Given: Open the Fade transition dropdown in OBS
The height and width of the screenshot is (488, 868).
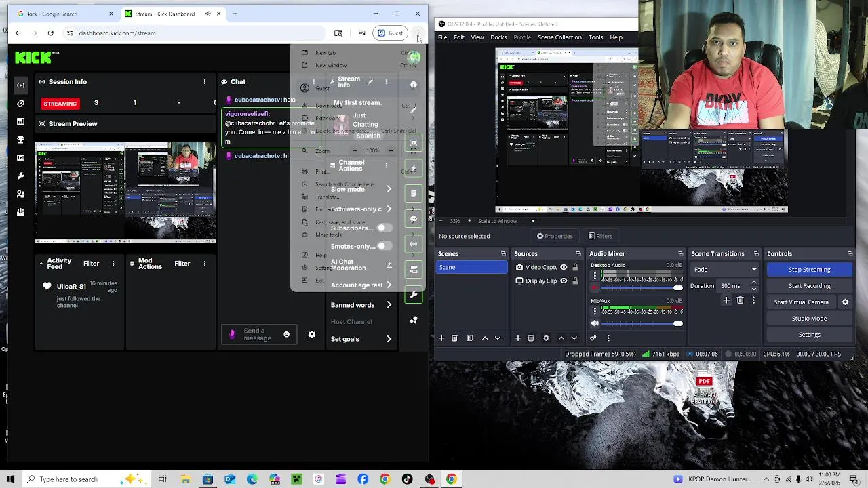Looking at the screenshot, I should [x=724, y=270].
